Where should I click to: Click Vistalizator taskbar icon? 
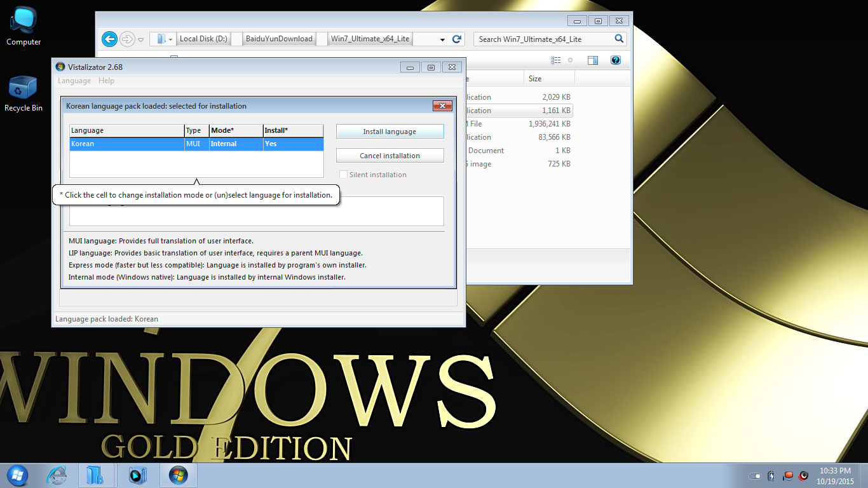(179, 475)
